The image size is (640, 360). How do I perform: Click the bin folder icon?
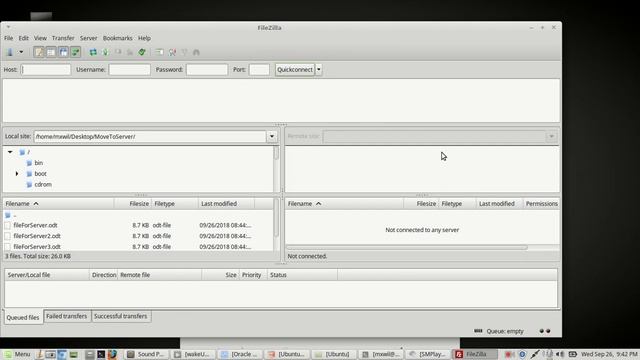[x=29, y=163]
